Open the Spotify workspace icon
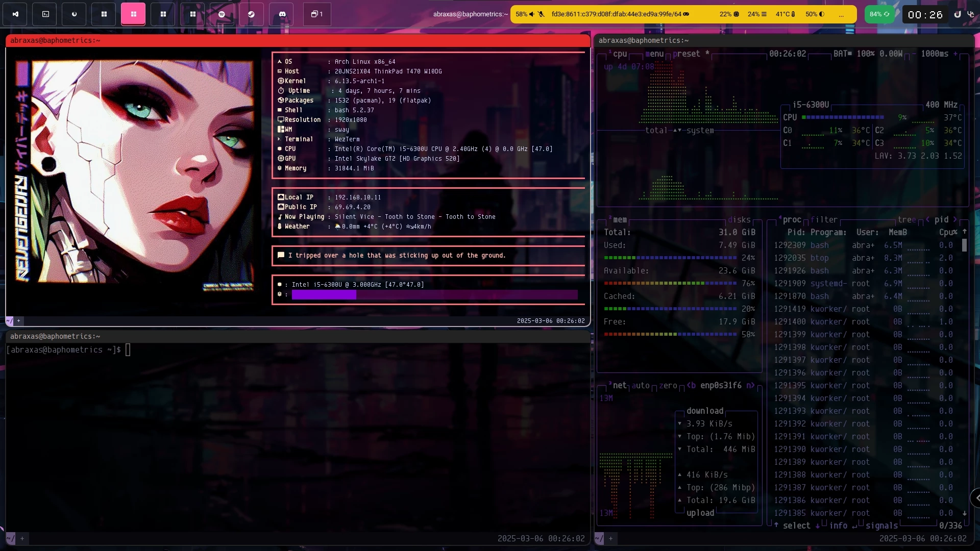Image resolution: width=980 pixels, height=551 pixels. 222,14
